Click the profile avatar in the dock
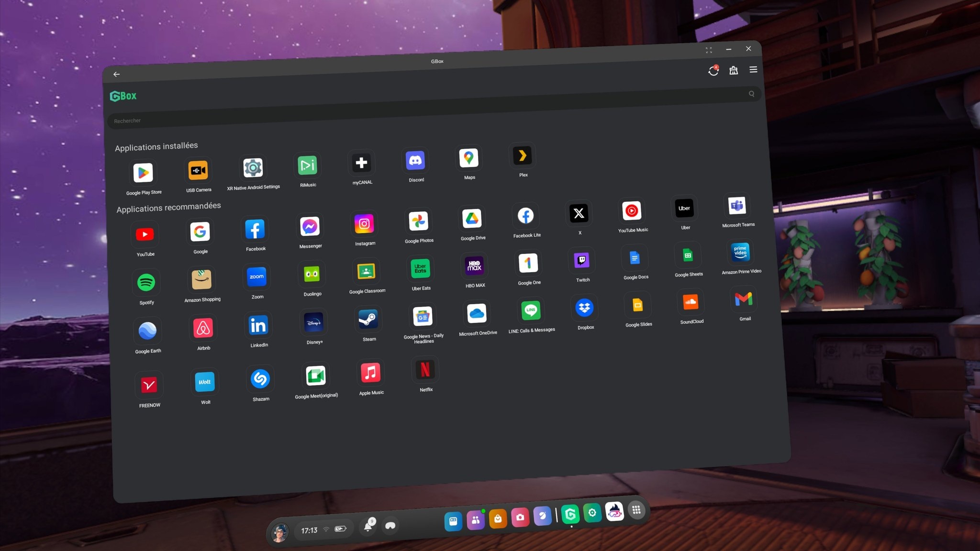980x551 pixels. (x=280, y=532)
